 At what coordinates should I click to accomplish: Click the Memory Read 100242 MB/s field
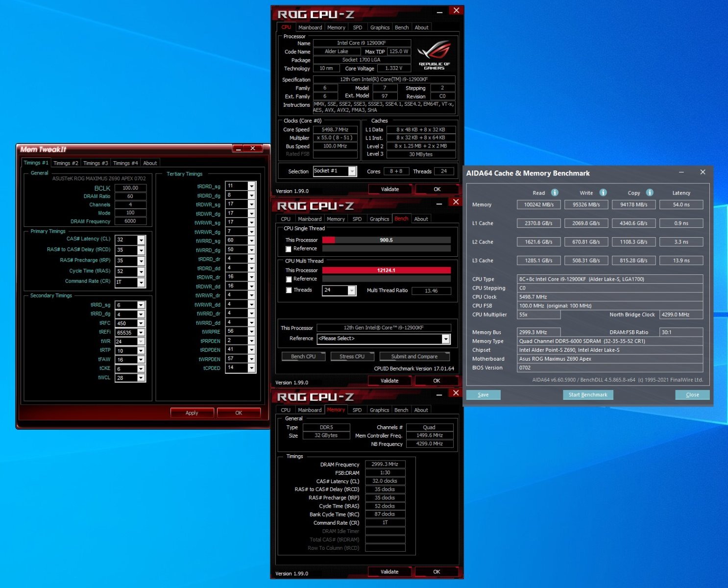tap(539, 205)
